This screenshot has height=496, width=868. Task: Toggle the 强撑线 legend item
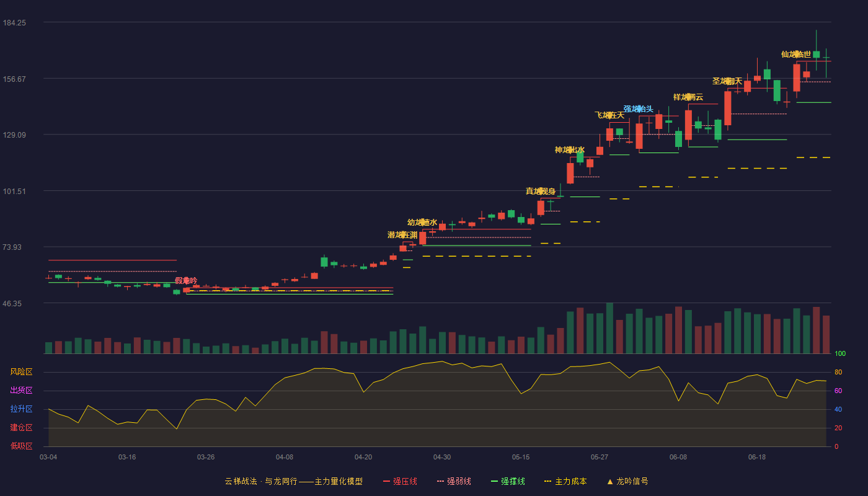(x=508, y=481)
